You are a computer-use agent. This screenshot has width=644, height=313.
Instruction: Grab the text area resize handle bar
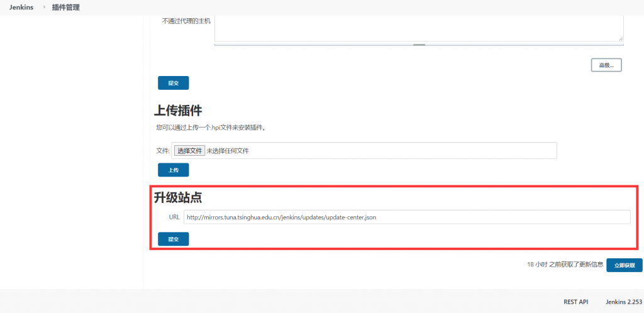pyautogui.click(x=419, y=45)
